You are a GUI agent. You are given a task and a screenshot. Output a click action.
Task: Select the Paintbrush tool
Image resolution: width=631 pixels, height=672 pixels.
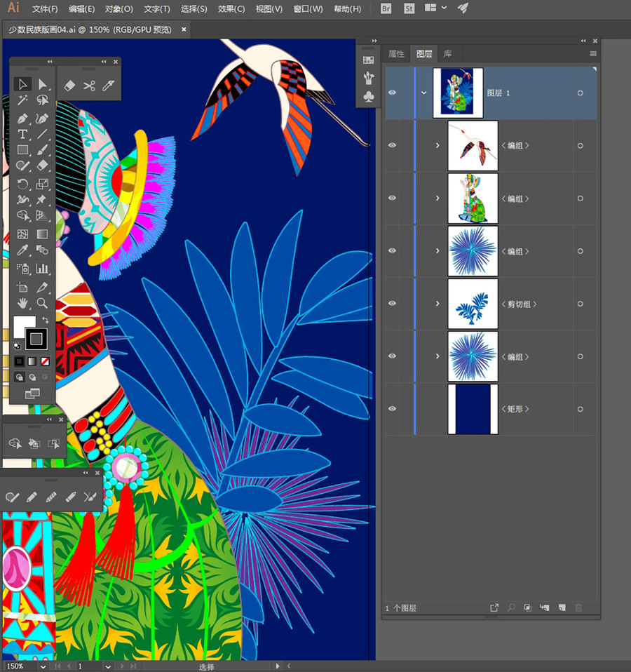[x=42, y=150]
